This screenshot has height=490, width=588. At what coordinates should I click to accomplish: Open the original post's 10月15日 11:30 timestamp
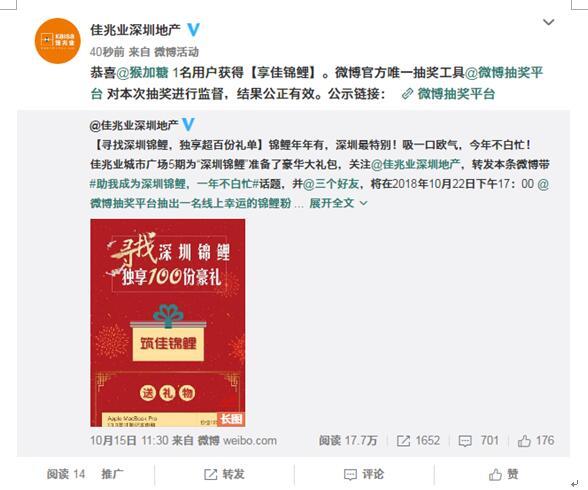[x=129, y=441]
